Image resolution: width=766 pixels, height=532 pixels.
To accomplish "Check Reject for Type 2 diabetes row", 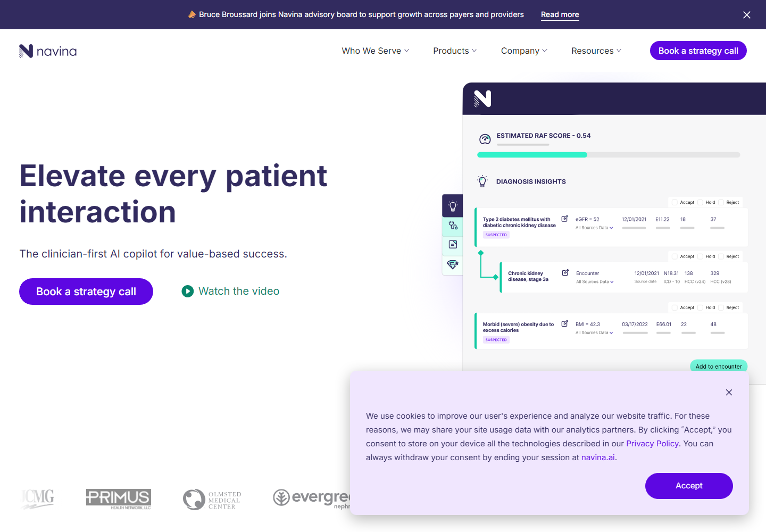I will pos(721,202).
